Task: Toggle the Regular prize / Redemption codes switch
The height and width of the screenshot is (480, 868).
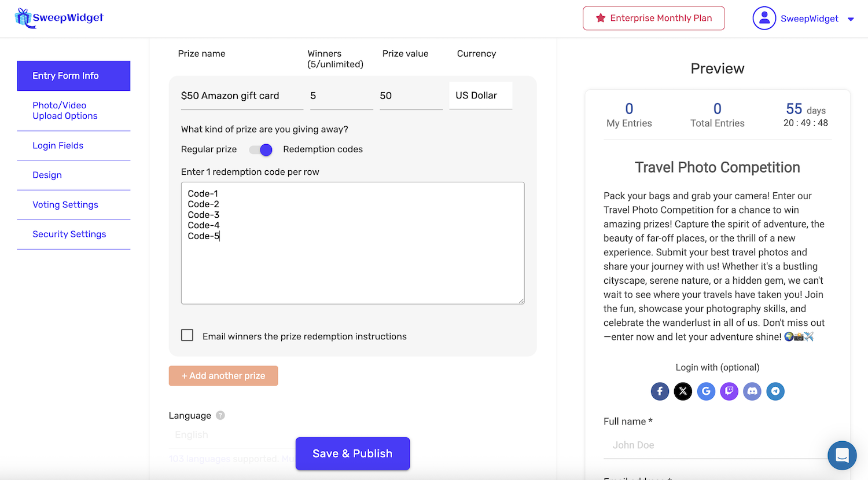Action: [x=260, y=150]
